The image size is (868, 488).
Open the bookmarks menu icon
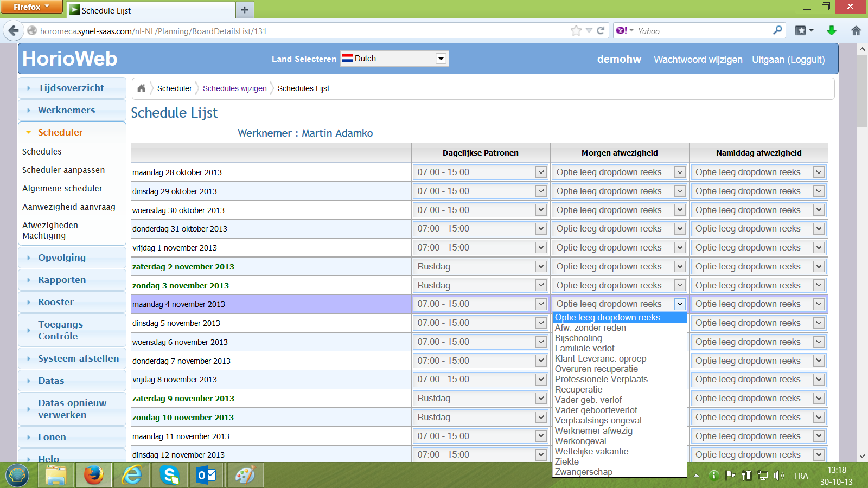click(x=804, y=31)
